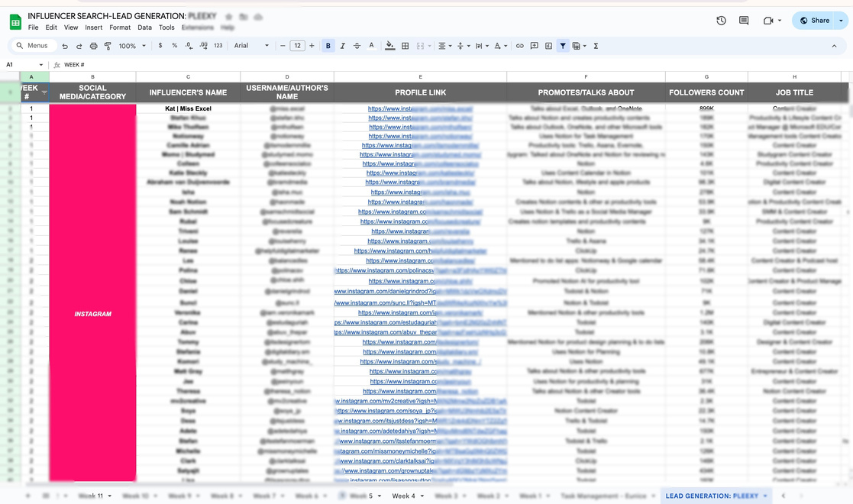Screen dimensions: 853x504
Task: Click the Insert link icon
Action: [519, 47]
